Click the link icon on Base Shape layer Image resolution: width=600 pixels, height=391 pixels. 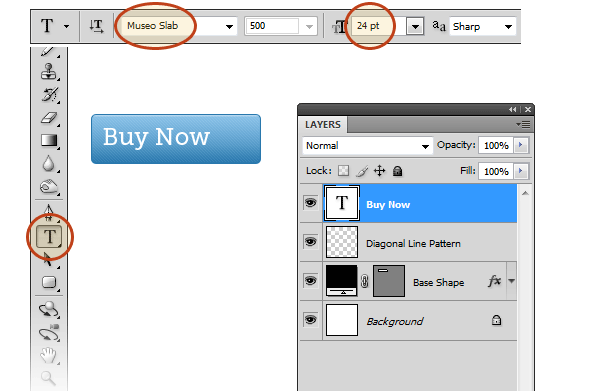coord(365,281)
